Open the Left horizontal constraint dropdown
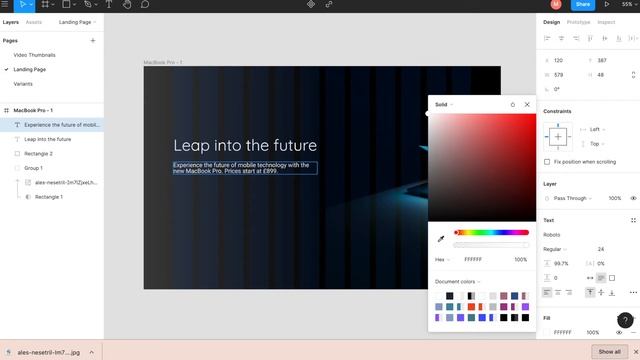Image resolution: width=640 pixels, height=360 pixels. click(x=597, y=129)
